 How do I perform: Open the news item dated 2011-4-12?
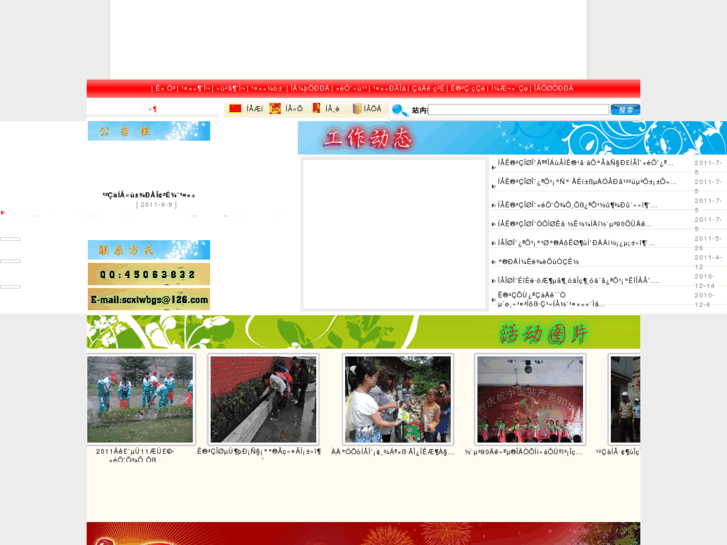[x=538, y=262]
